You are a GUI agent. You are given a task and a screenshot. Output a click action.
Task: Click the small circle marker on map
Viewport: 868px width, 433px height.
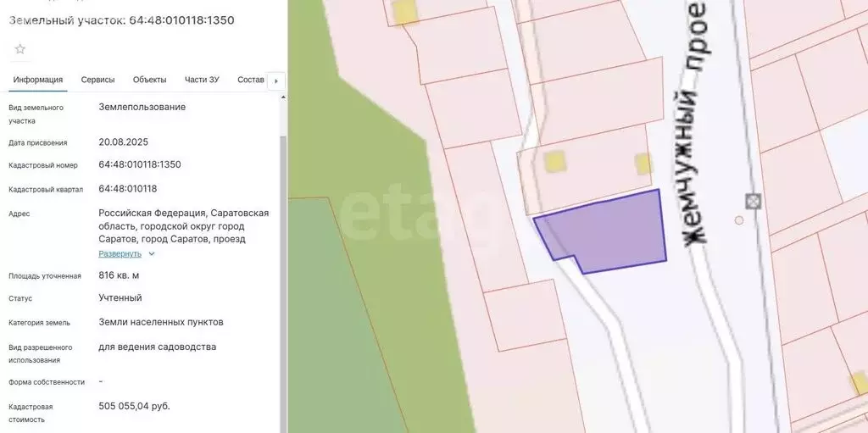(x=739, y=220)
